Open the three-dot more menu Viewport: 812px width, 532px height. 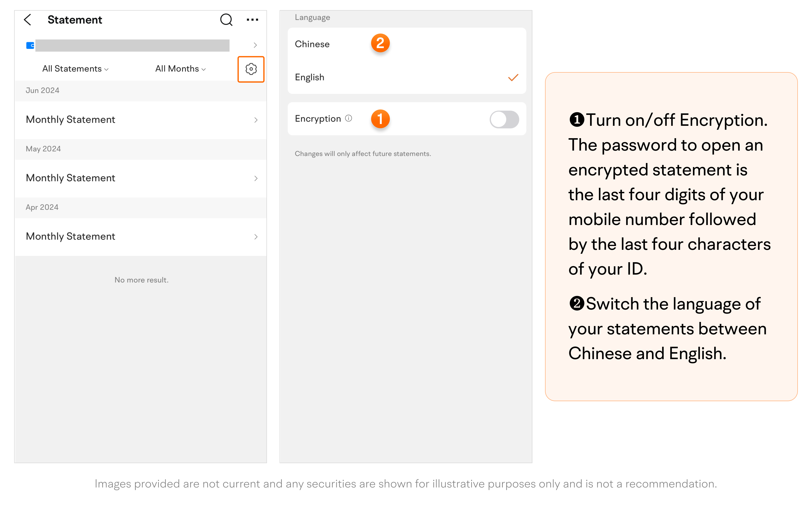[252, 20]
